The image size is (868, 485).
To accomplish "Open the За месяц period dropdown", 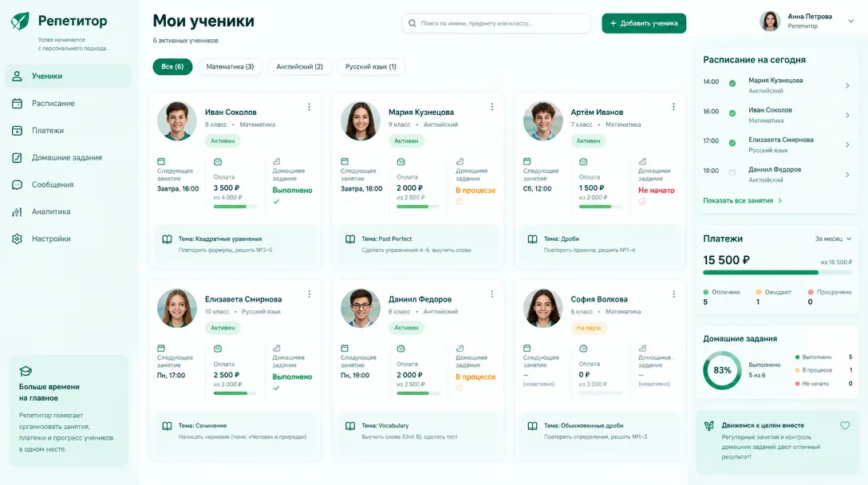I will point(833,239).
